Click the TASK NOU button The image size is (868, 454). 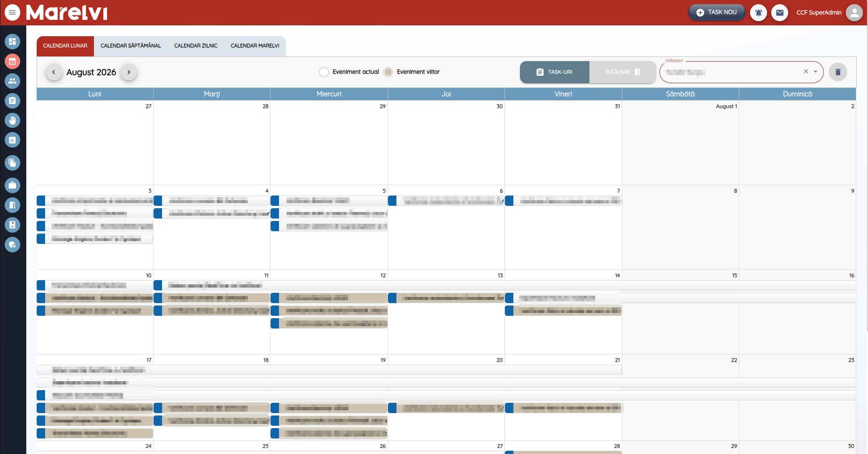[717, 12]
